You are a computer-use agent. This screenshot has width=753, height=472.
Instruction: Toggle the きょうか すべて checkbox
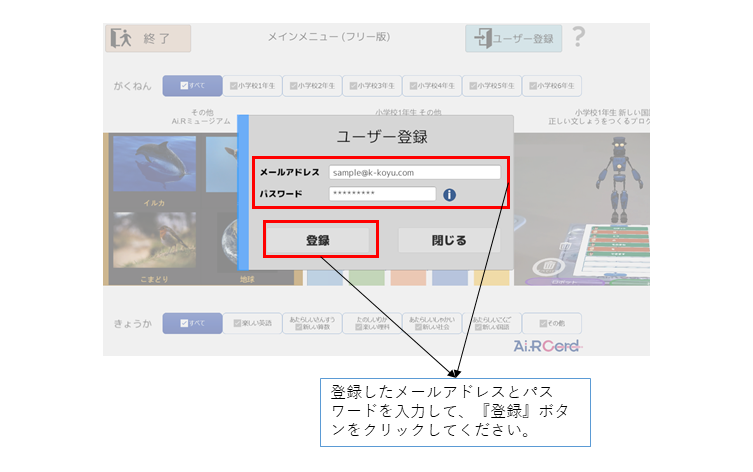192,323
